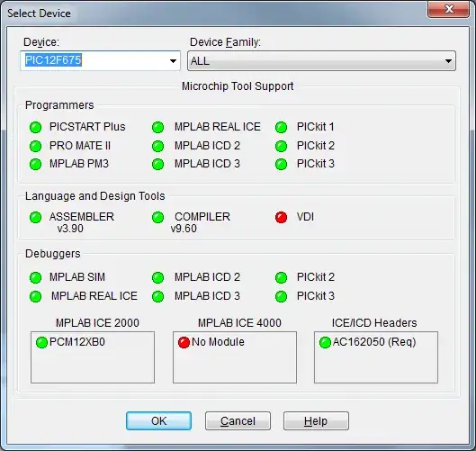The width and height of the screenshot is (476, 451).
Task: Expand the Device Family dropdown
Action: [x=448, y=61]
